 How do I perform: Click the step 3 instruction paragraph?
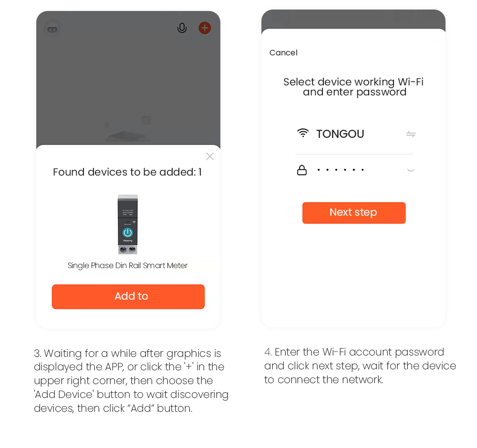[x=131, y=381]
